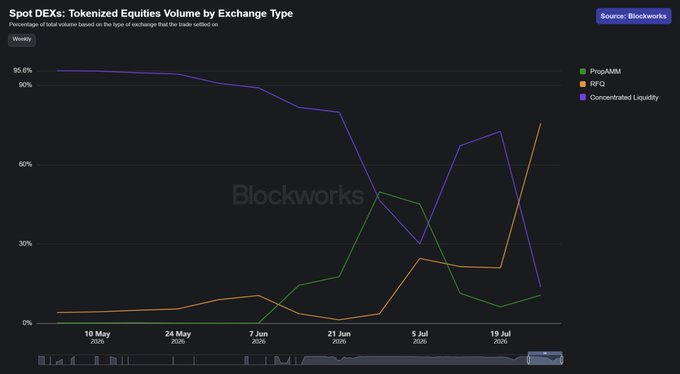Screen dimensions: 680x374
Task: Open the Source: Blockworks button
Action: pos(633,16)
